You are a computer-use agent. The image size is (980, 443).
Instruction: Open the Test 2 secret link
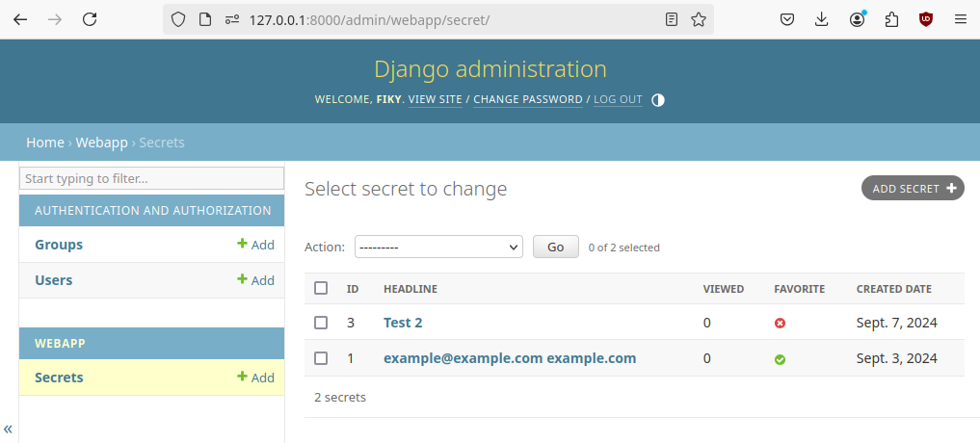(x=403, y=323)
